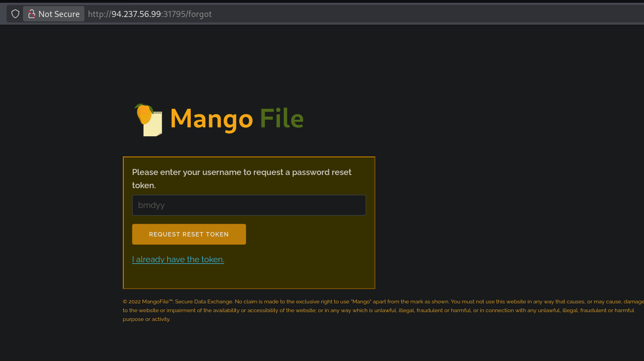Image resolution: width=644 pixels, height=361 pixels.
Task: Open the "Not Secure" site info label
Action: 59,14
